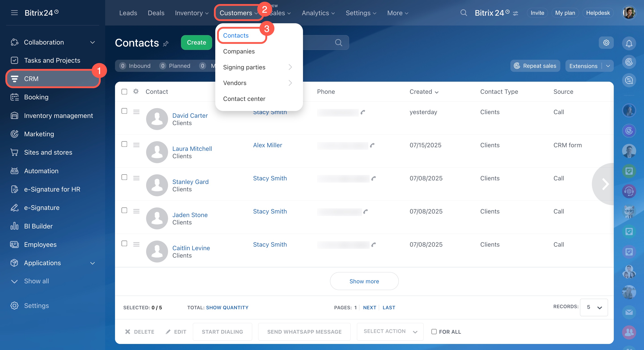Open Laura Mitchell contact link
This screenshot has height=350, width=644.
pos(192,149)
